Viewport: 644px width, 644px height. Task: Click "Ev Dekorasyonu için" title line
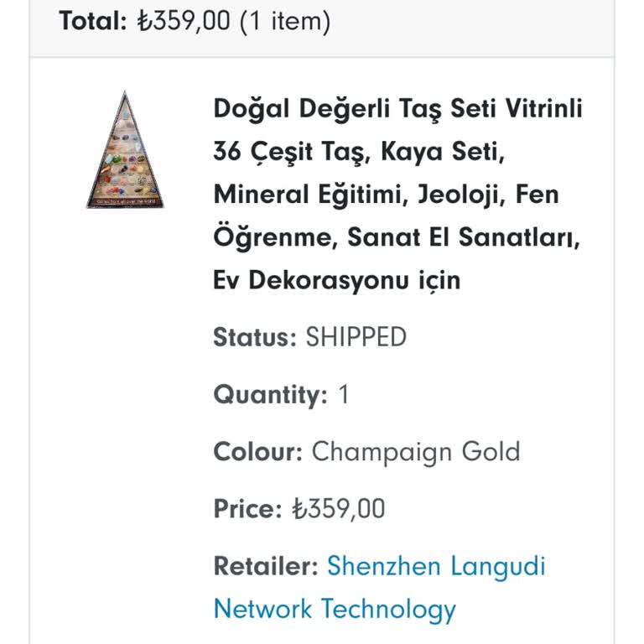click(337, 280)
